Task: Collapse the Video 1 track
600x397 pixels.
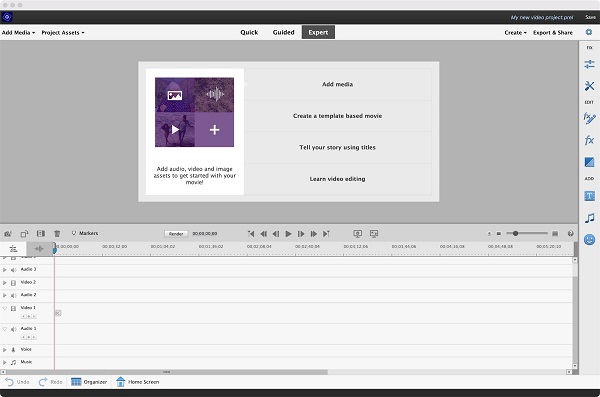Action: click(5, 308)
